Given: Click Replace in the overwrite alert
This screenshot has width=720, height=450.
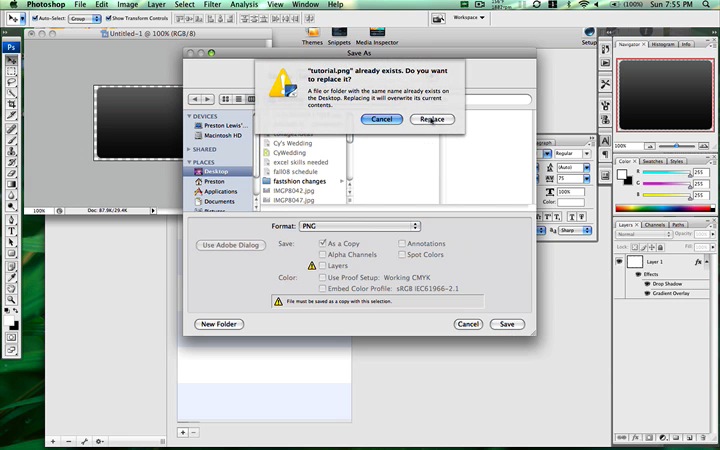Looking at the screenshot, I should tap(432, 119).
